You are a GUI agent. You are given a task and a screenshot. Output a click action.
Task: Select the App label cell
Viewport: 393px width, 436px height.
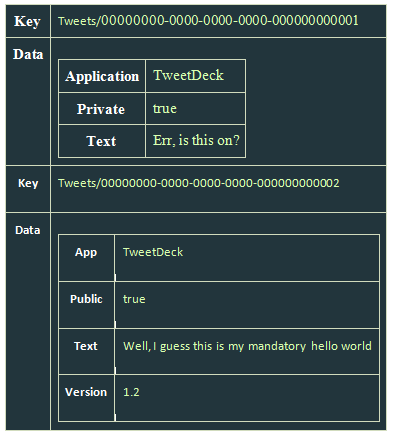click(x=86, y=258)
